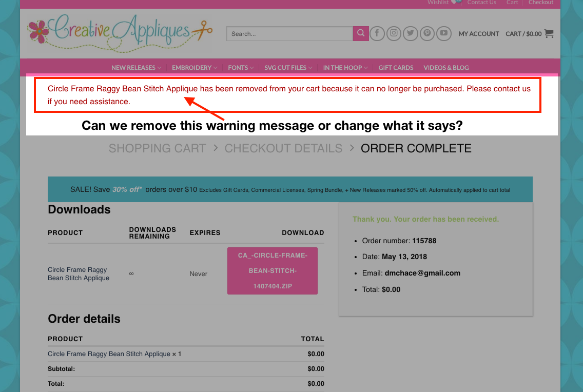This screenshot has width=583, height=392.
Task: Click the Shopping Cart breadcrumb step
Action: tap(157, 148)
